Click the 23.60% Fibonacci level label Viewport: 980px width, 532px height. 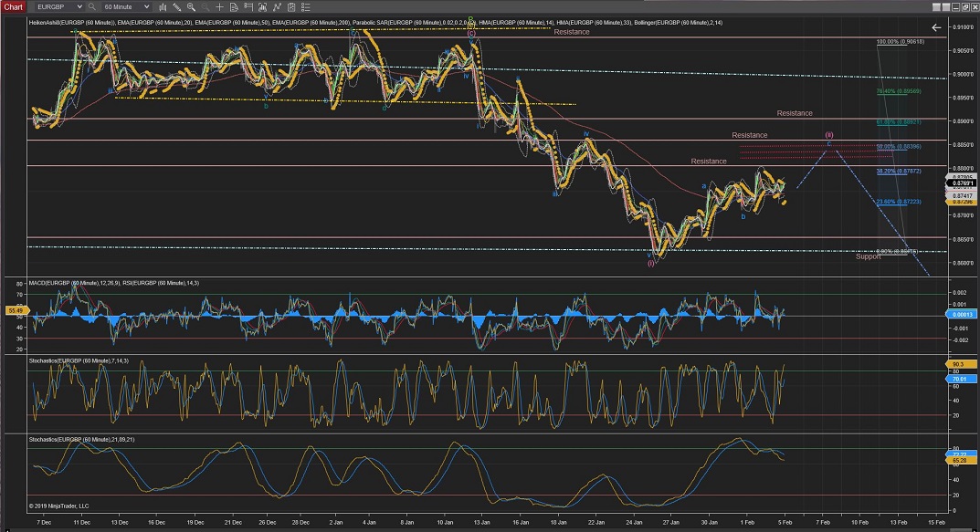[x=899, y=202]
